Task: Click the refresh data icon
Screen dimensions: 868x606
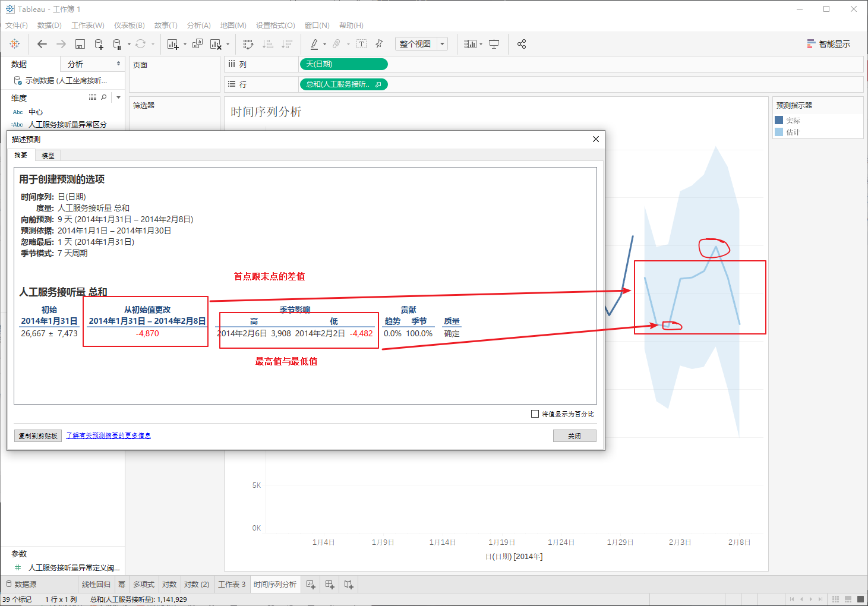Action: (x=141, y=44)
